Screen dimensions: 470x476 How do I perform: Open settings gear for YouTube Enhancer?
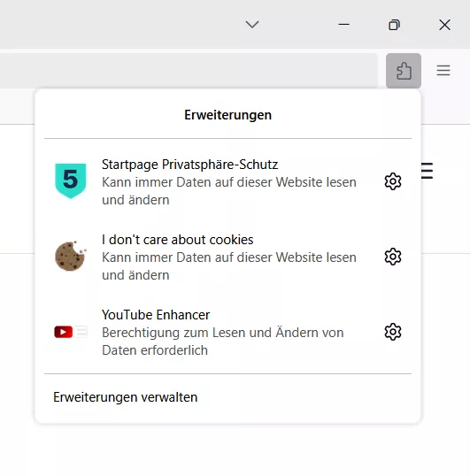tap(393, 332)
